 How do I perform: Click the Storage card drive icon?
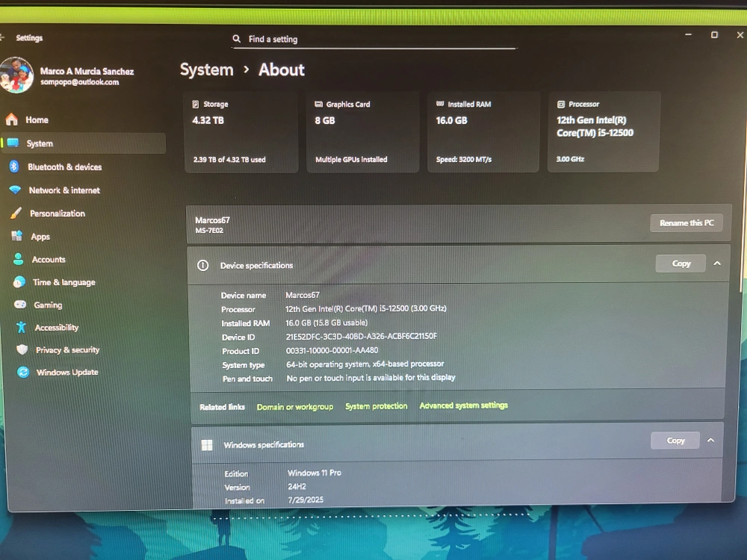click(195, 104)
